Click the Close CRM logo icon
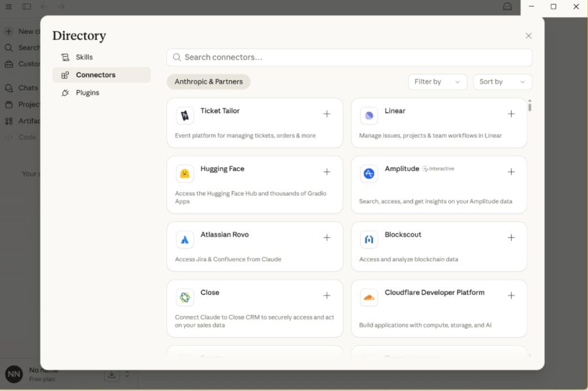The width and height of the screenshot is (588, 391). (185, 298)
